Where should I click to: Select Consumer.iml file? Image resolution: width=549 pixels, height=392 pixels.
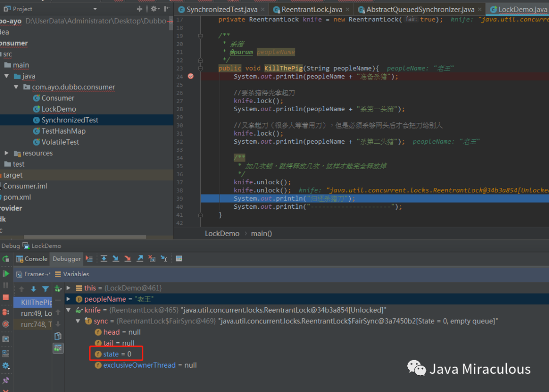pos(25,186)
